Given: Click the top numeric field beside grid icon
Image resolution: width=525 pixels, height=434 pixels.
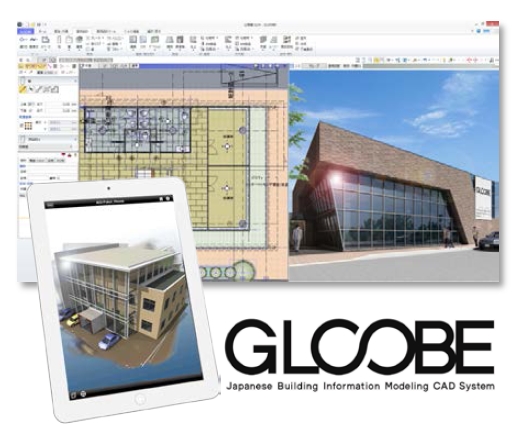Looking at the screenshot, I should tap(63, 123).
